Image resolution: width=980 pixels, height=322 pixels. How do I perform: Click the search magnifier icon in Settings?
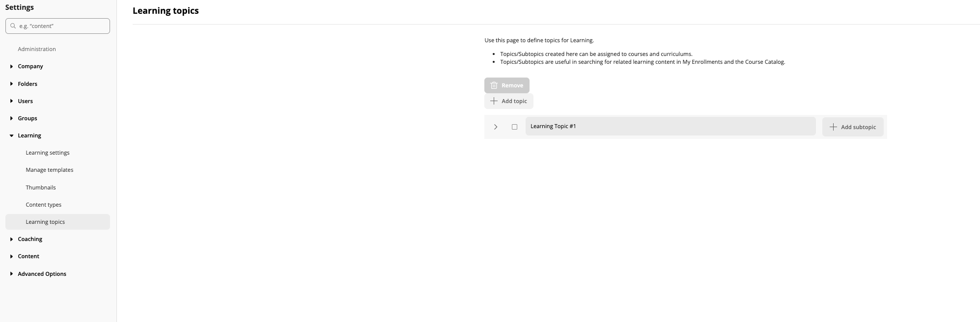(13, 26)
